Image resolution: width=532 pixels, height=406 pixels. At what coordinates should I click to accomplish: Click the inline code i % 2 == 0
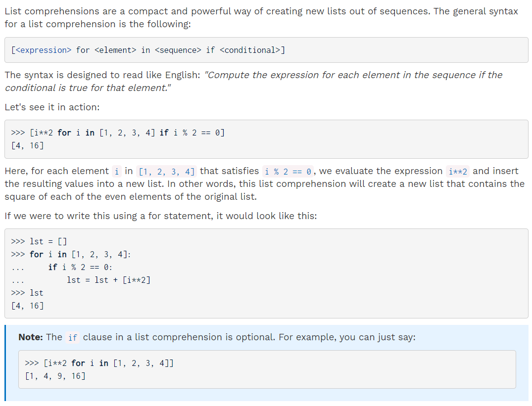[288, 171]
